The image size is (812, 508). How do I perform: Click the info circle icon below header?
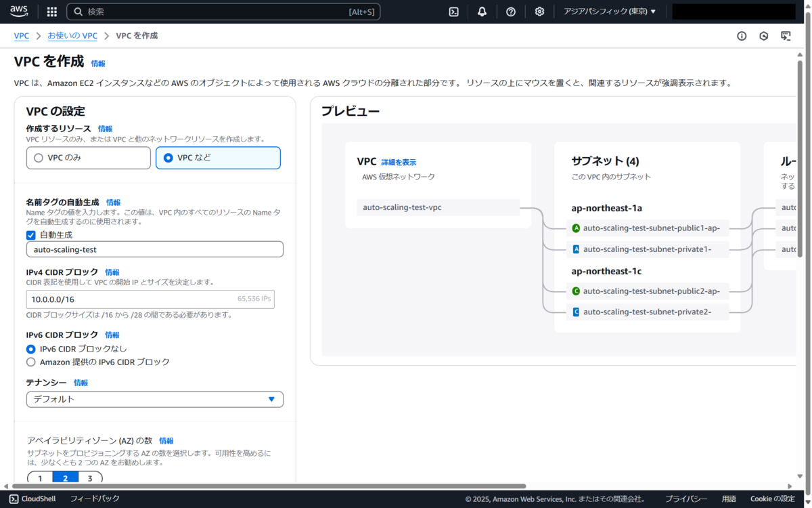742,36
